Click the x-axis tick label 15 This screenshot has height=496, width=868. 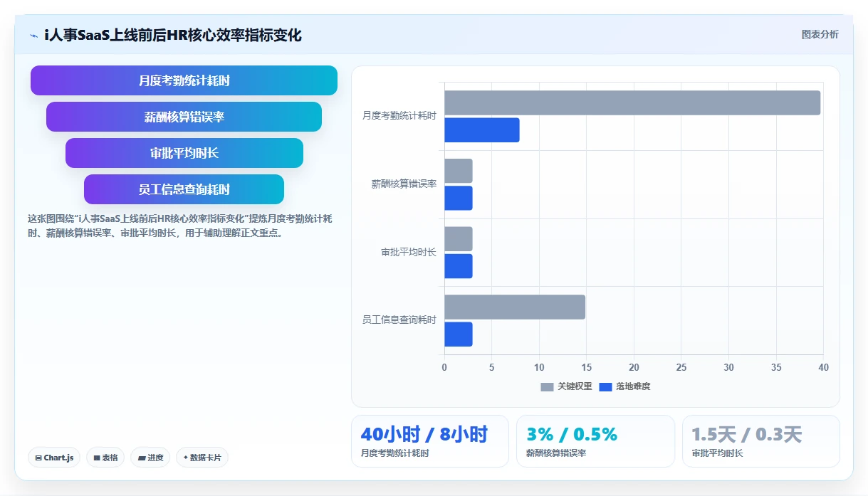(587, 367)
